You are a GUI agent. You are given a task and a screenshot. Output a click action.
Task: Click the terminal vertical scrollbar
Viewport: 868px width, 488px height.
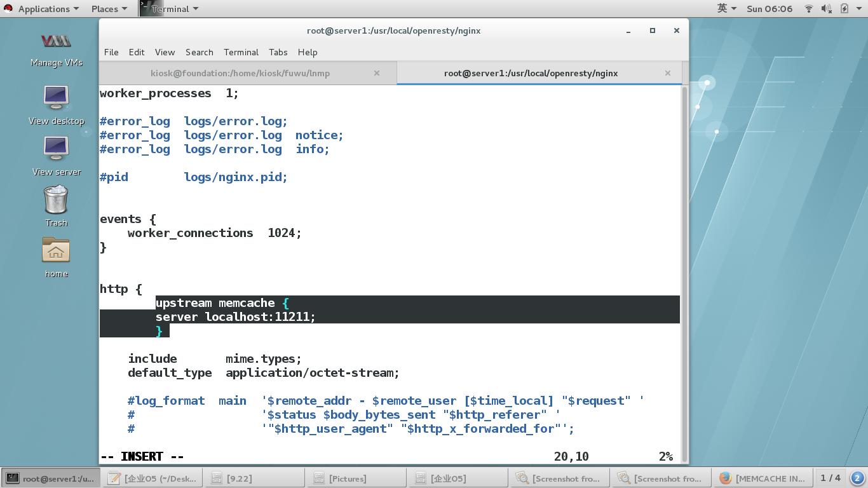pyautogui.click(x=684, y=273)
